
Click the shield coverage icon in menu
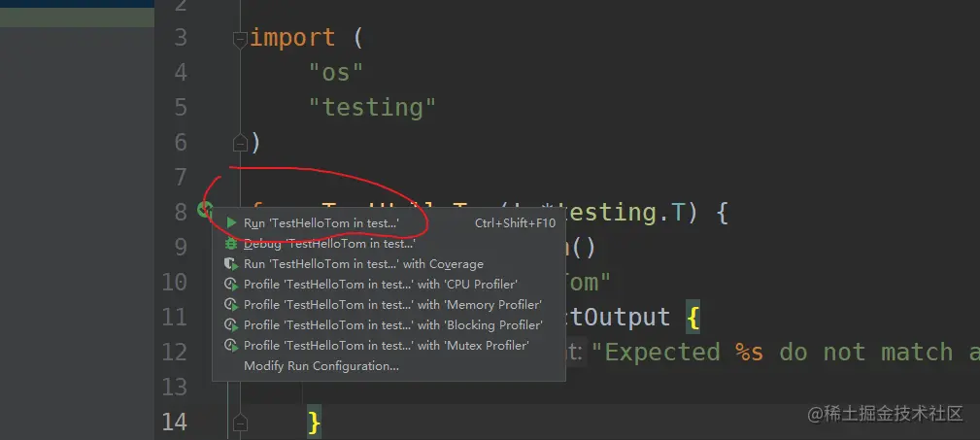click(231, 264)
